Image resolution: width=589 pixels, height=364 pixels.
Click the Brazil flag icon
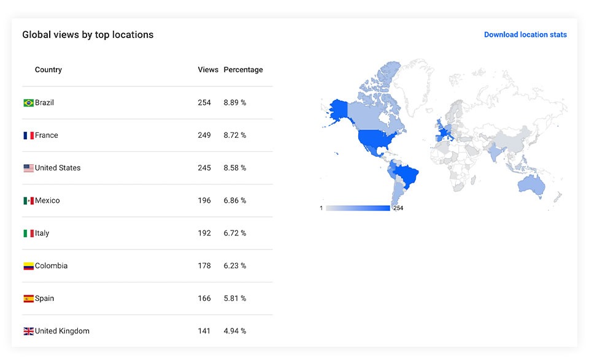[29, 103]
